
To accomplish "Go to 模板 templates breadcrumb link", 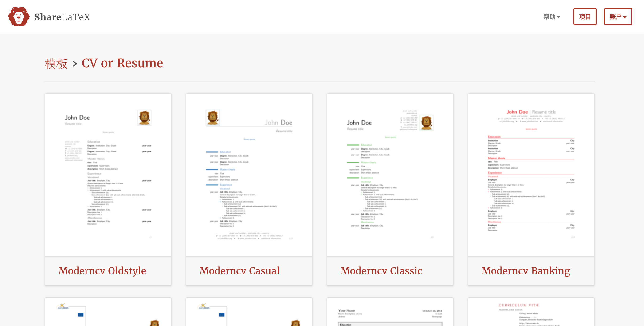I will click(x=56, y=64).
